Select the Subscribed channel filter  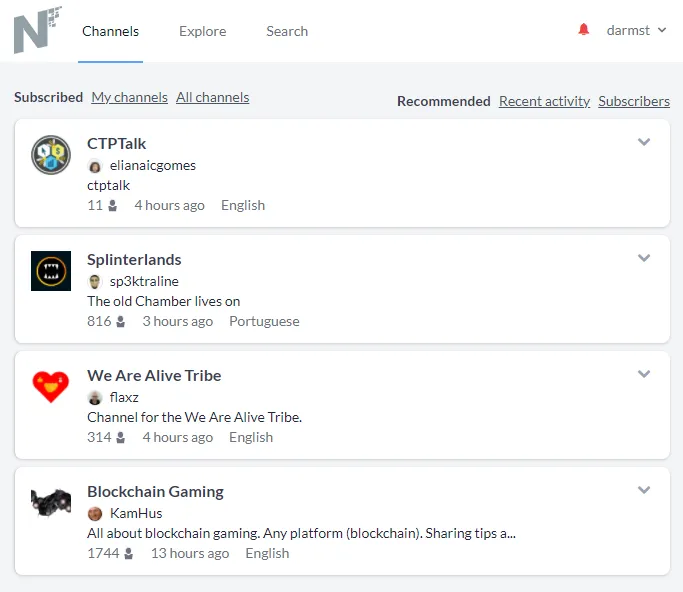coord(48,97)
